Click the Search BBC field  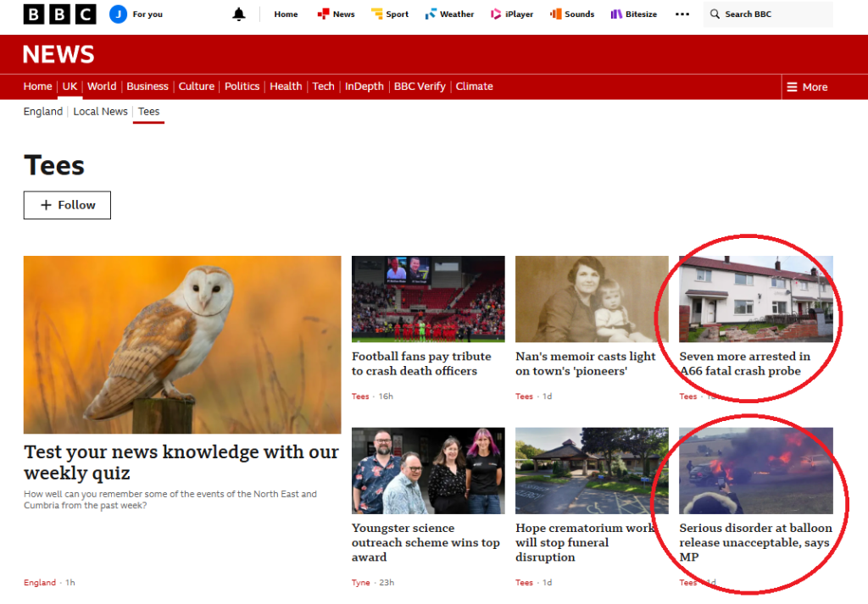click(x=768, y=14)
